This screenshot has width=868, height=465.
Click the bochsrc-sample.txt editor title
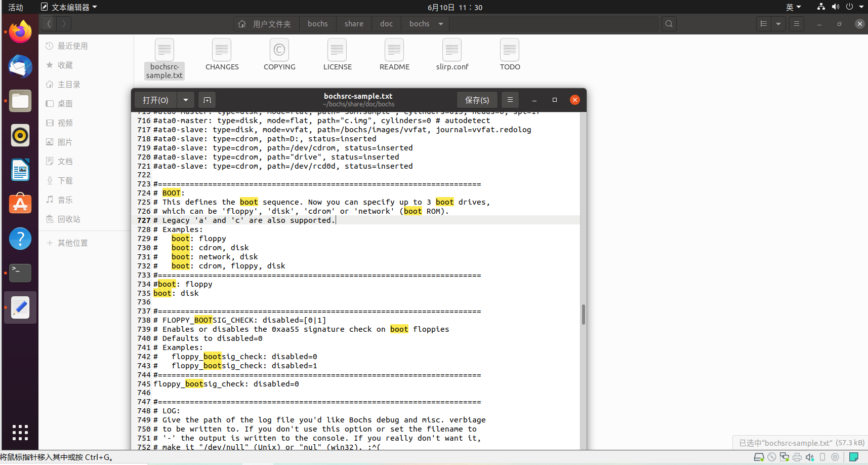[358, 96]
